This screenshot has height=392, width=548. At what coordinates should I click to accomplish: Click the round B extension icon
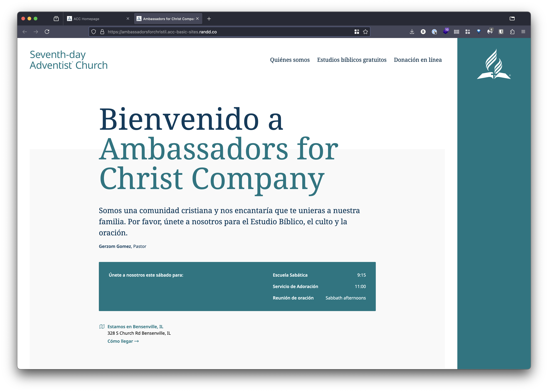[x=423, y=32]
